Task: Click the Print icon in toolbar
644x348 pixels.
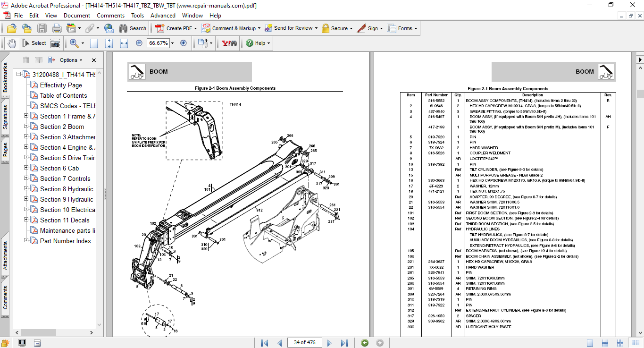Action: 57,28
